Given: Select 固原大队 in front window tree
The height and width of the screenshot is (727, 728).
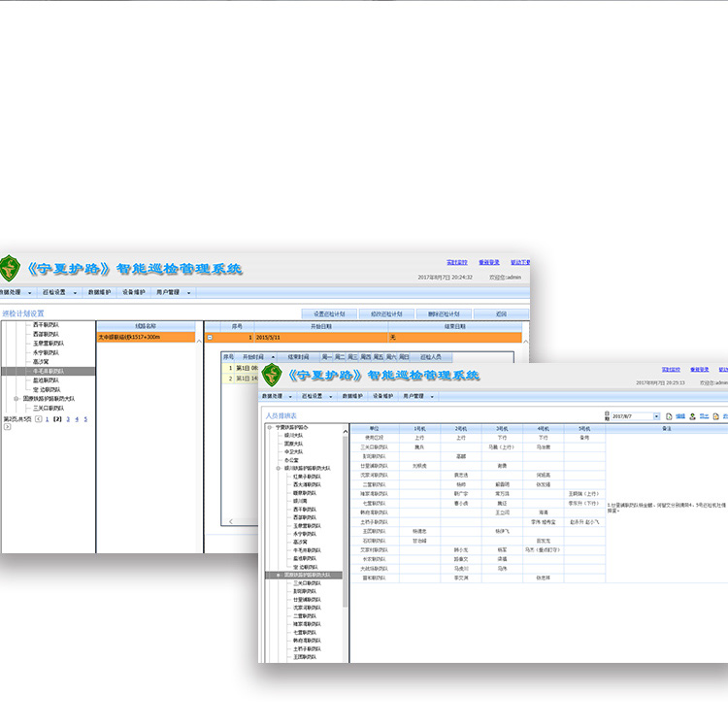Looking at the screenshot, I should click(293, 444).
